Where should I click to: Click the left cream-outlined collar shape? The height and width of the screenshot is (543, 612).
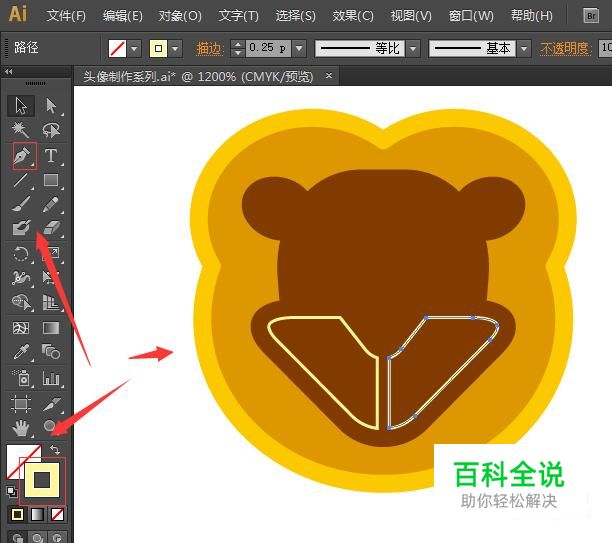tap(324, 373)
